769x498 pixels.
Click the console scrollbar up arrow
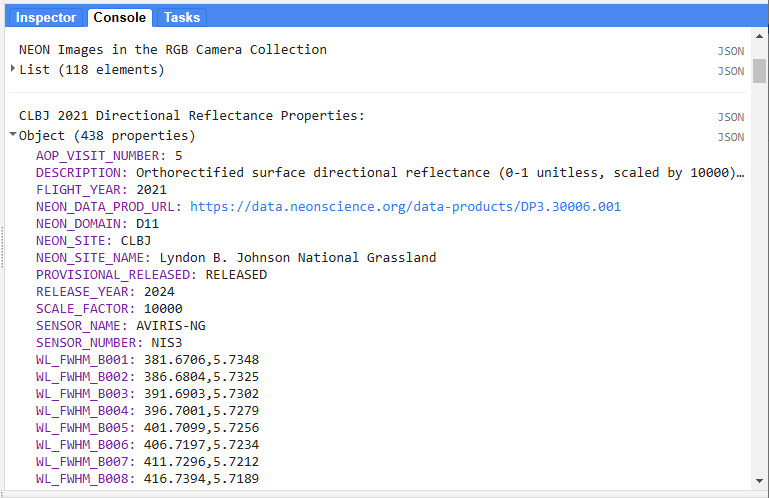759,36
